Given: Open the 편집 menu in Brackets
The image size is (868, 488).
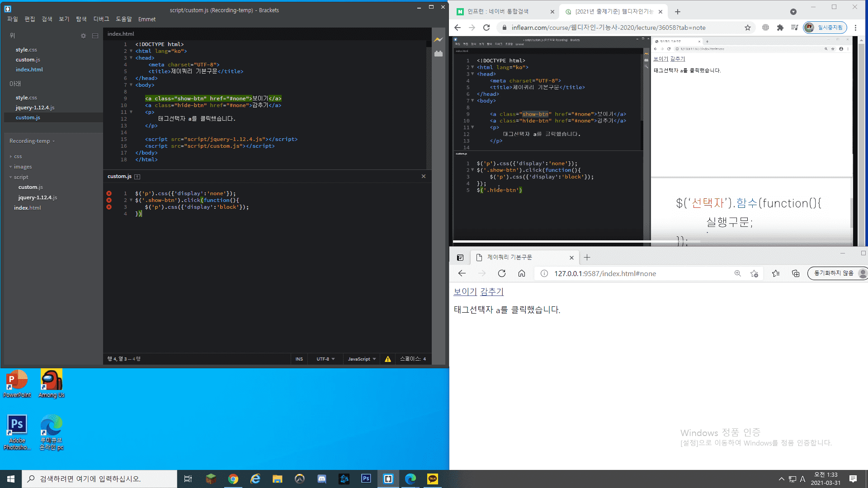Looking at the screenshot, I should coord(30,19).
